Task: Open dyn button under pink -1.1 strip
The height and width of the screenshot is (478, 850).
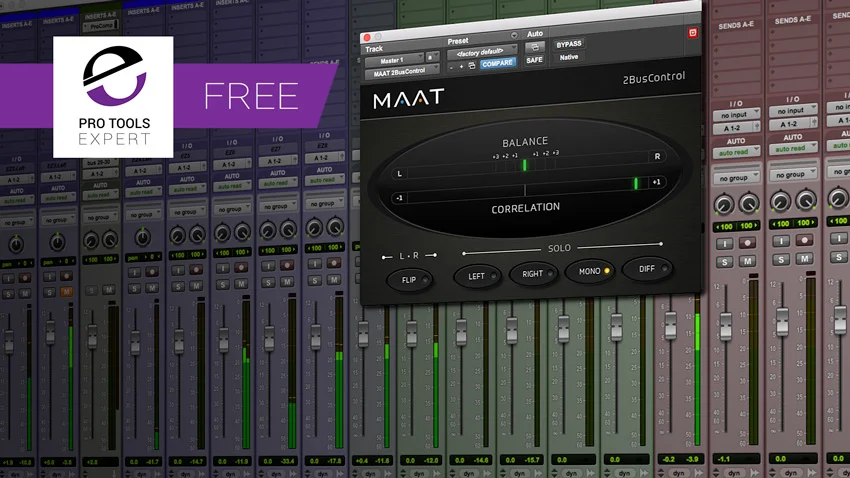Action: [x=735, y=473]
